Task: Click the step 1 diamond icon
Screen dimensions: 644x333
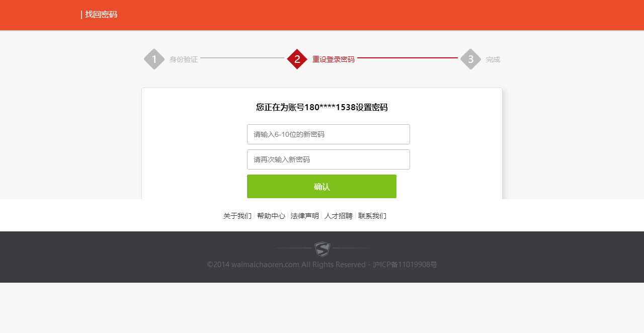Action: click(x=154, y=59)
